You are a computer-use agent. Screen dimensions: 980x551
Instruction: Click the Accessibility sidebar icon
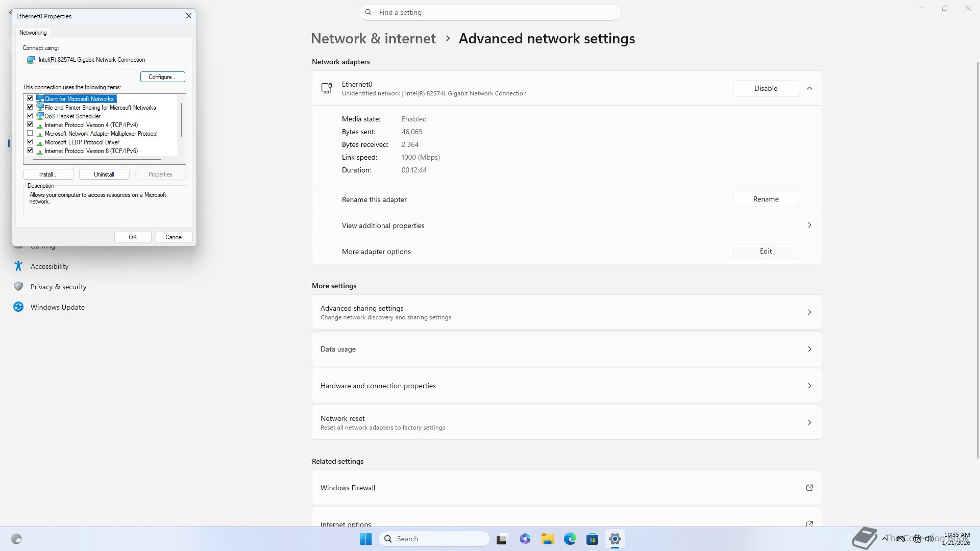coord(18,266)
